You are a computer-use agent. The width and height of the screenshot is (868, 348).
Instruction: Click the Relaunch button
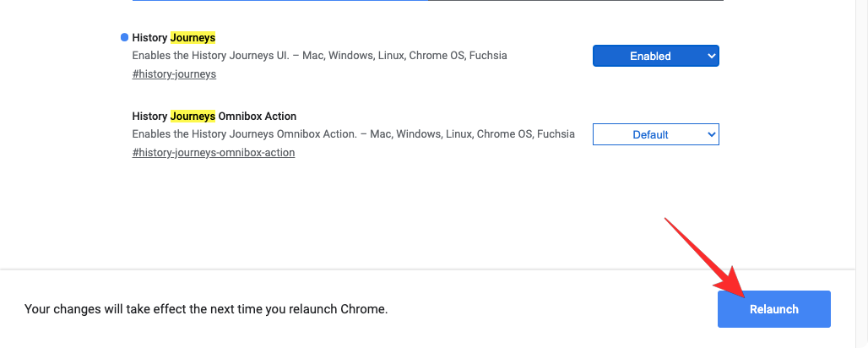[x=773, y=309]
